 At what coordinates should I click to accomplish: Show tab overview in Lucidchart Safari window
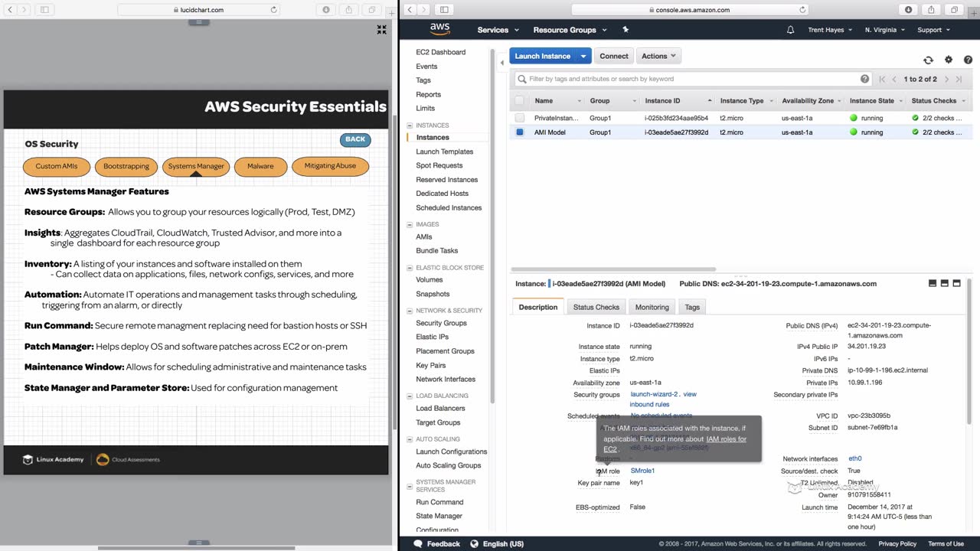point(372,10)
